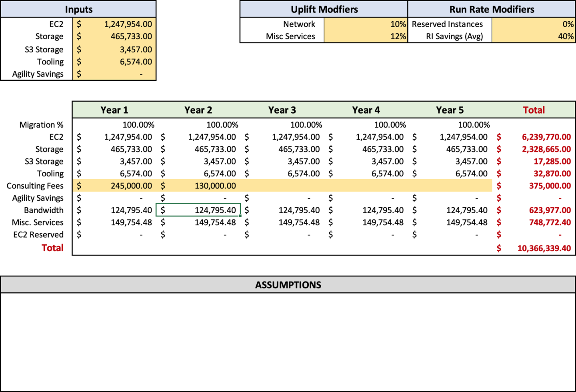Click the empty Agility Savings input cell in Inputs
Viewport: 576px width, 392px height.
click(114, 74)
